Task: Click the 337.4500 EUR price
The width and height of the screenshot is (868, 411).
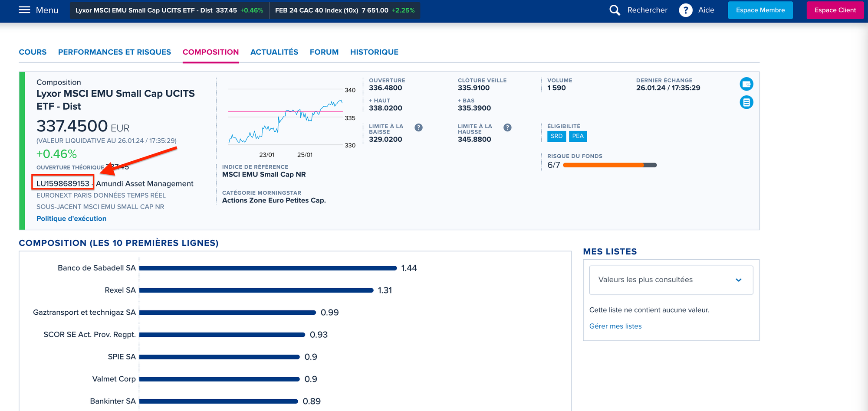Action: click(x=83, y=126)
